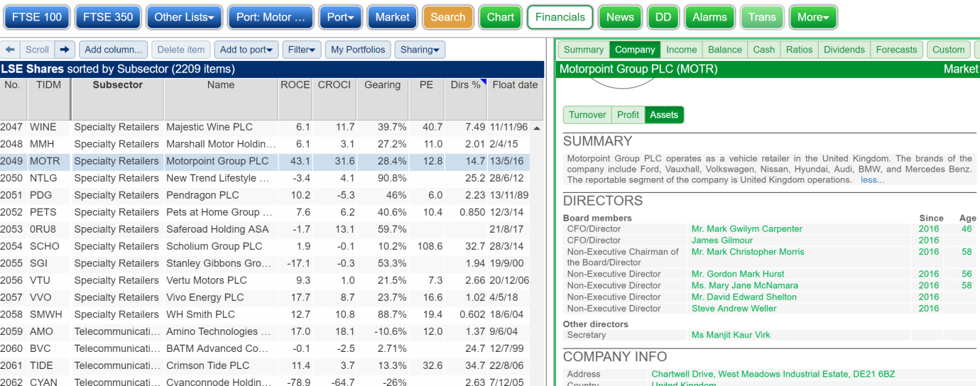Image resolution: width=980 pixels, height=386 pixels.
Task: Click the Market button
Action: [x=393, y=17]
